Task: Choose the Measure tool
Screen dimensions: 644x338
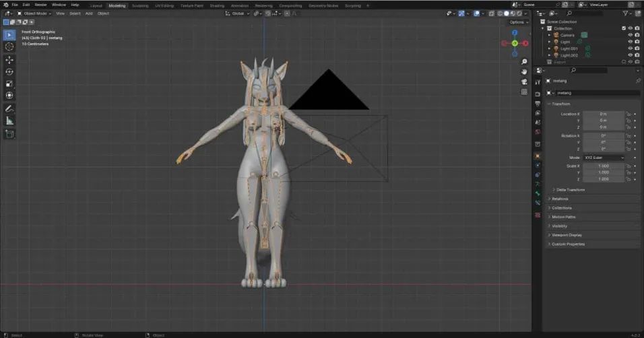Action: coord(9,121)
